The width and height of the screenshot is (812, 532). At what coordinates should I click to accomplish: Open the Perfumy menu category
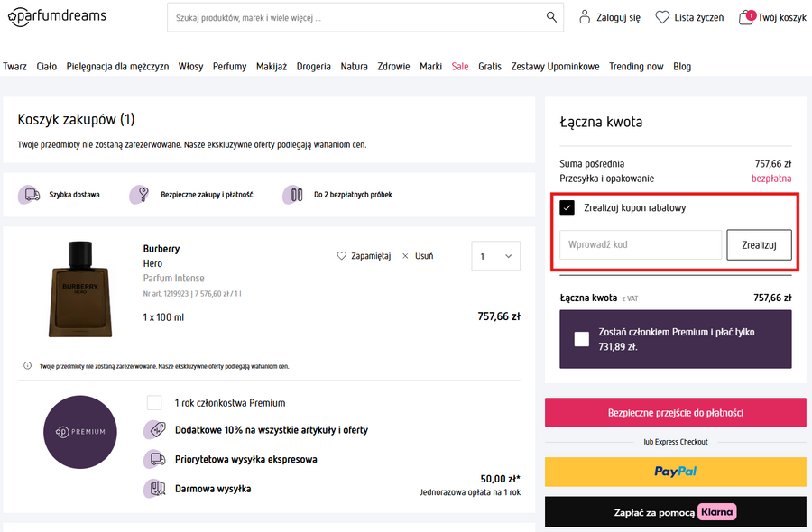click(x=229, y=67)
